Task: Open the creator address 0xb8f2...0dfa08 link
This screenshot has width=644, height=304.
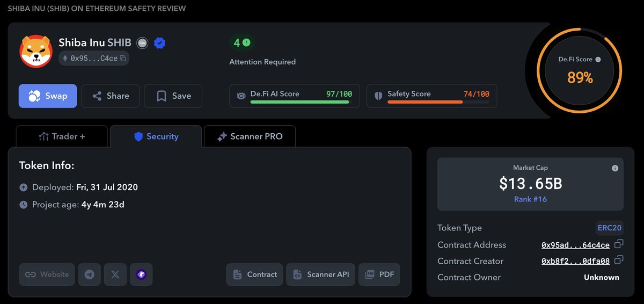Action: point(575,261)
